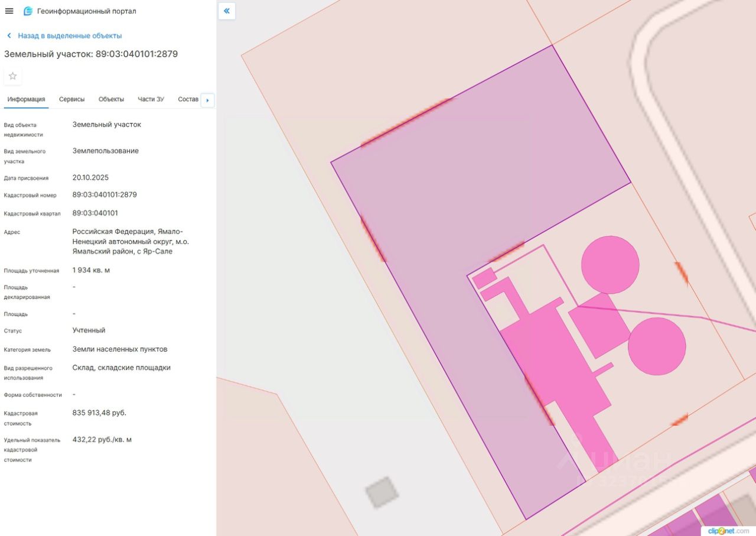Click the area value 1 934 кв. м

92,270
